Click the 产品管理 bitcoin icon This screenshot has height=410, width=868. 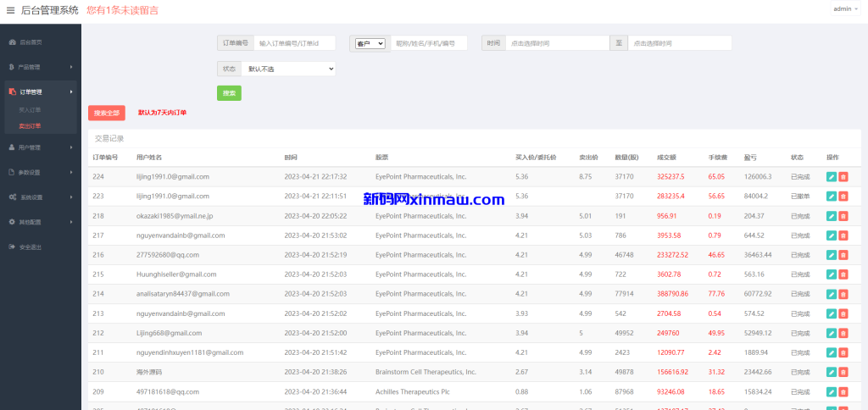click(x=12, y=67)
